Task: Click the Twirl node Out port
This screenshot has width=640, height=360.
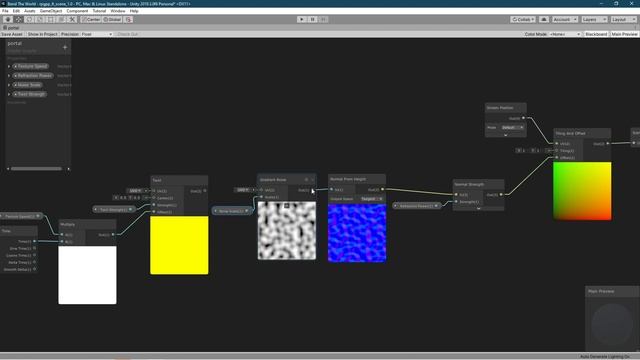Action: click(x=205, y=191)
